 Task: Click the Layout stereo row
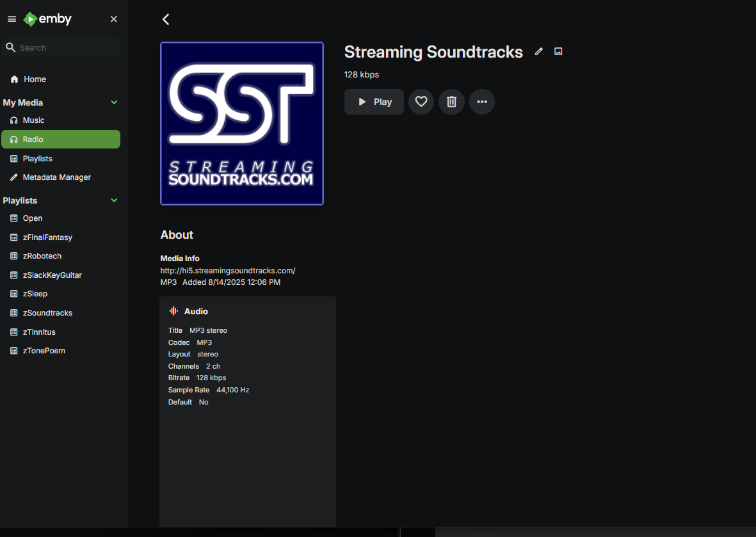(x=193, y=355)
